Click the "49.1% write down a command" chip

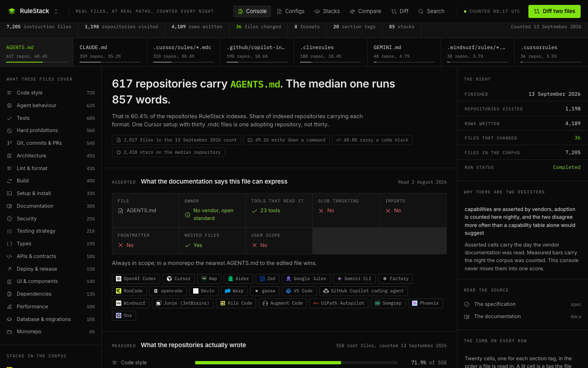coord(286,140)
